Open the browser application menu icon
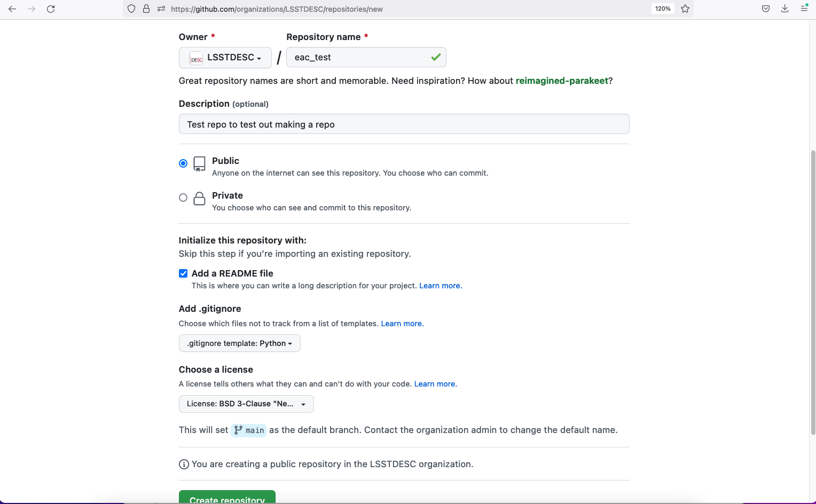This screenshot has width=816, height=504. [804, 8]
